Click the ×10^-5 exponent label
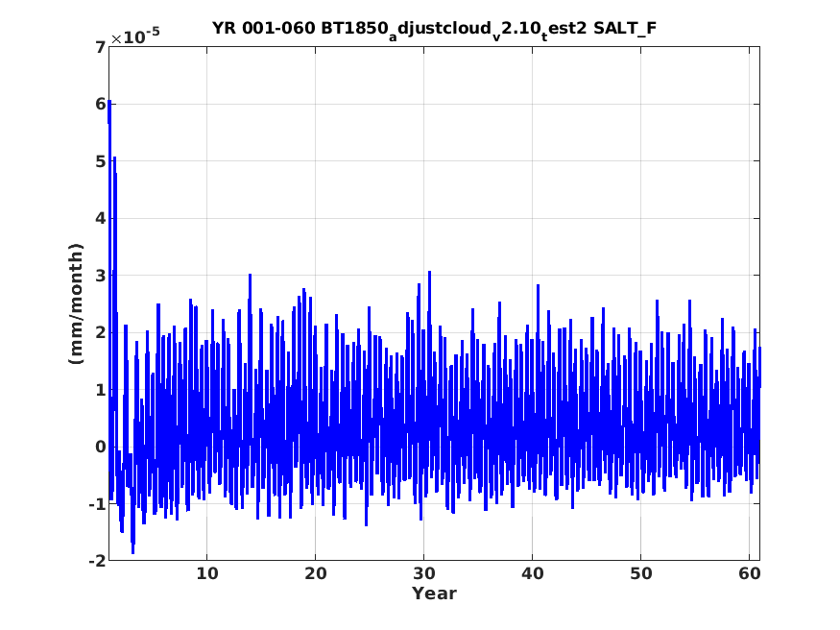 pyautogui.click(x=135, y=36)
